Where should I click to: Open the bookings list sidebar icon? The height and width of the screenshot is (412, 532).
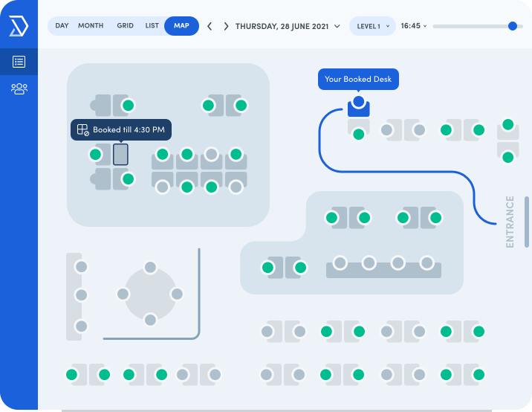pos(19,62)
